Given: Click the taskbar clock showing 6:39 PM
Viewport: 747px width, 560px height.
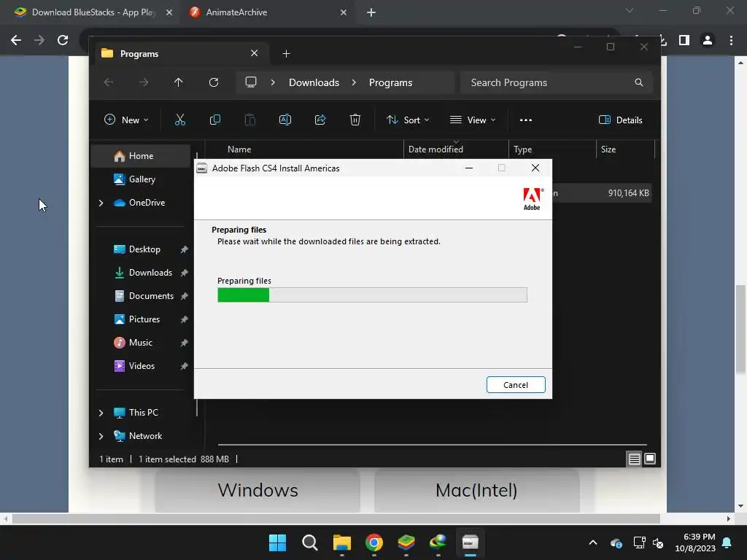Looking at the screenshot, I should [695, 542].
